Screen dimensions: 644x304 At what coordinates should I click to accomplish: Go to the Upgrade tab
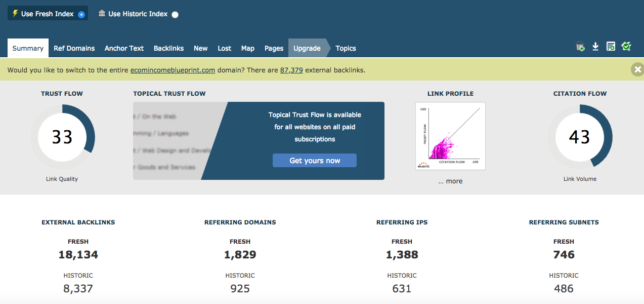(307, 48)
